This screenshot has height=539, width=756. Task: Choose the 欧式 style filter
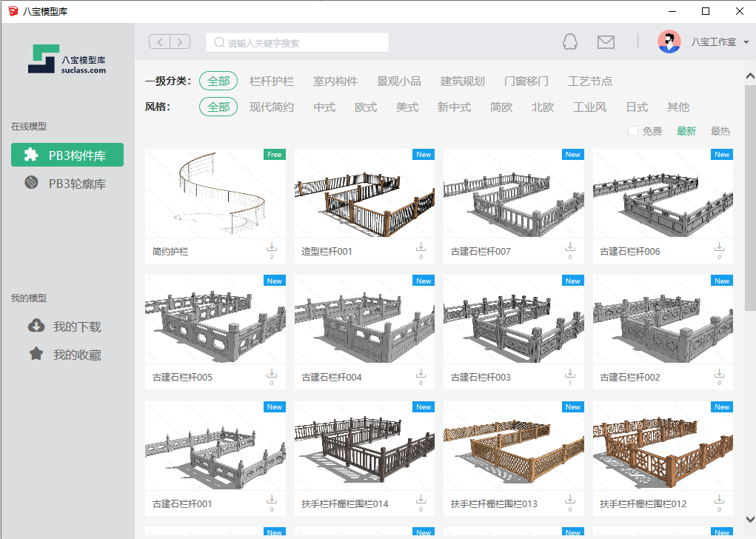click(366, 107)
